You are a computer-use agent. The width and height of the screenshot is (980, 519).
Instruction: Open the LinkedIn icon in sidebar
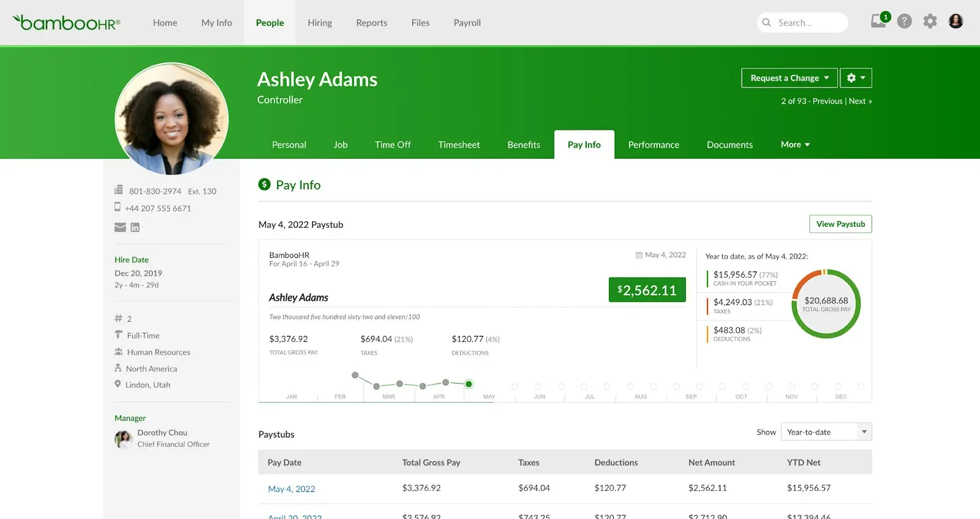[135, 227]
